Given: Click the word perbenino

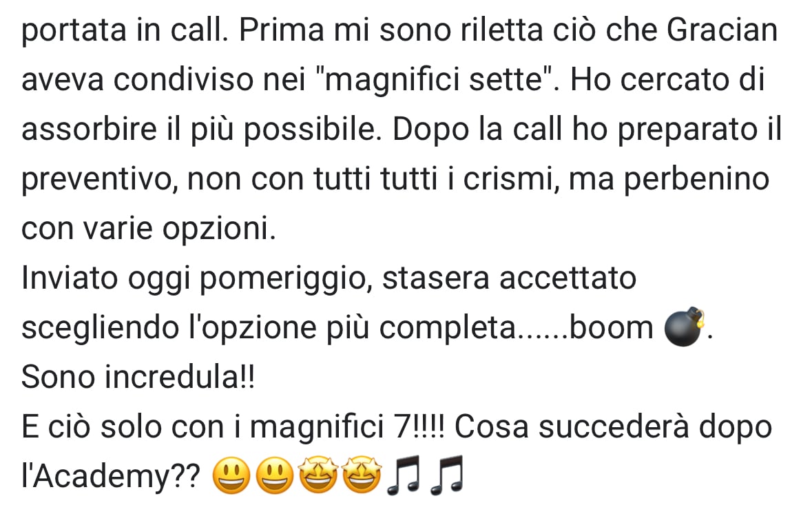Looking at the screenshot, I should click(696, 180).
